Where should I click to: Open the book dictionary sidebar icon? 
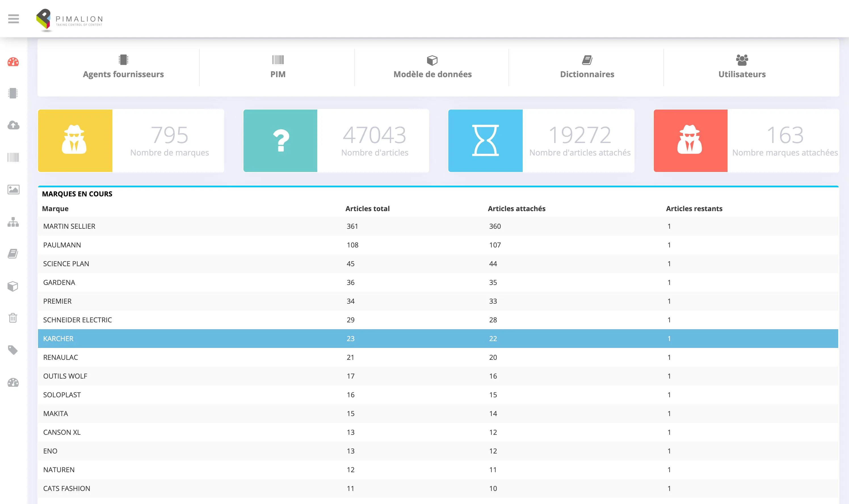pyautogui.click(x=13, y=254)
